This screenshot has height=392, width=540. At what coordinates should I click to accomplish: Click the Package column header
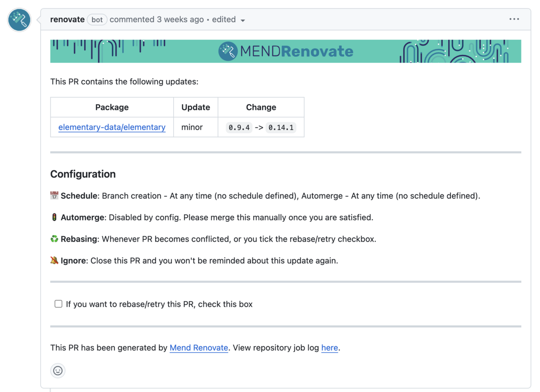tap(112, 107)
